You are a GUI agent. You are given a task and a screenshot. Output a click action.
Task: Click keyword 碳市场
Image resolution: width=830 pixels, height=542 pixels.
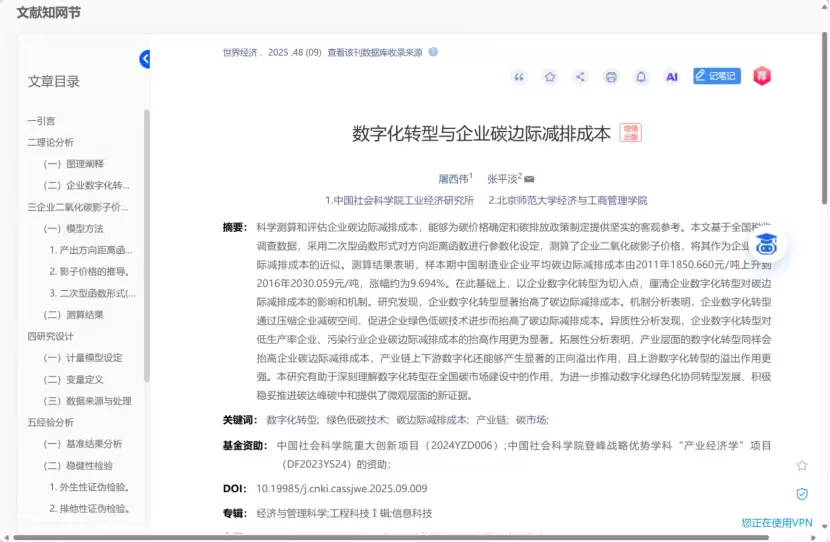click(531, 420)
